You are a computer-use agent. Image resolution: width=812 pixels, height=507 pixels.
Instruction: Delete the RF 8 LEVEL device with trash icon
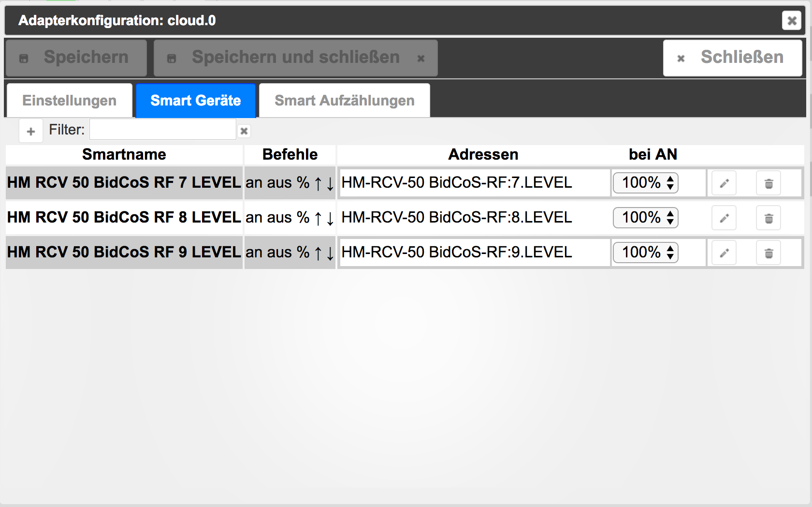pyautogui.click(x=768, y=218)
